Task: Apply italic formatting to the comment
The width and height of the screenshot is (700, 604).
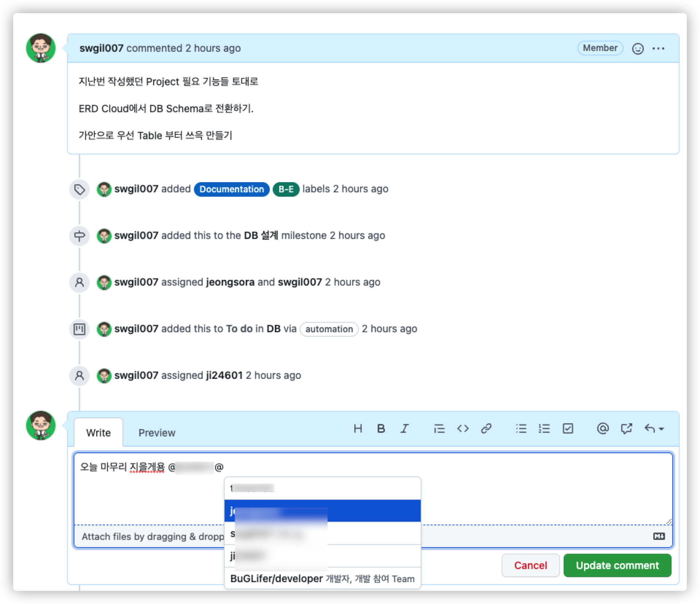Action: pyautogui.click(x=405, y=429)
